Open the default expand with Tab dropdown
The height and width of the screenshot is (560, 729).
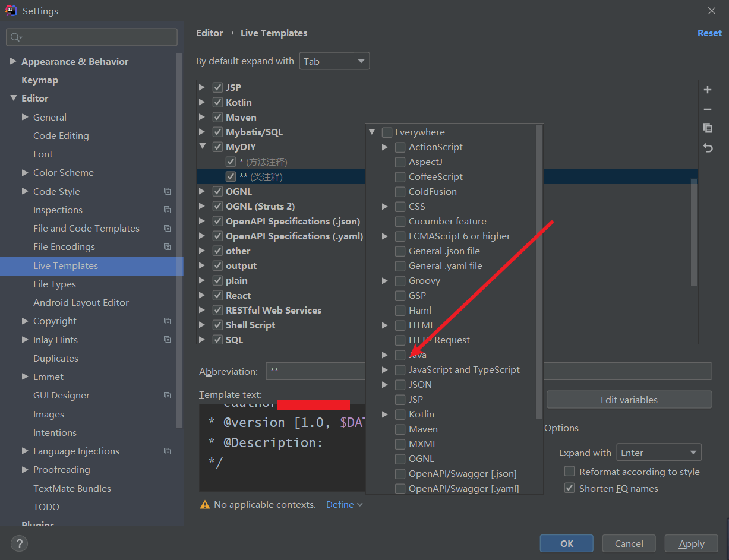[x=334, y=61]
